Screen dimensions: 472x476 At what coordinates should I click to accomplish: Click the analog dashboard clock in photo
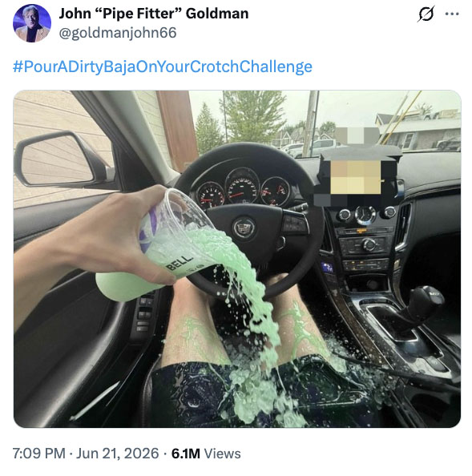click(365, 214)
